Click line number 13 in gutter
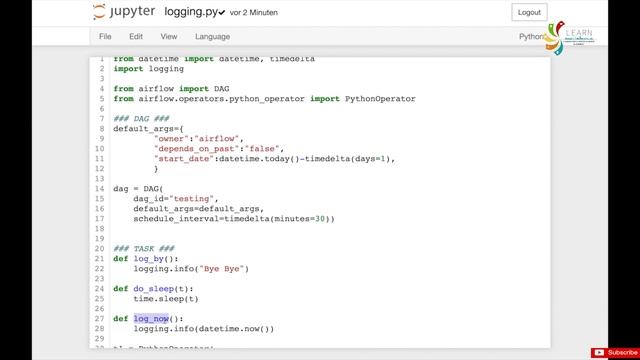 [x=100, y=179]
